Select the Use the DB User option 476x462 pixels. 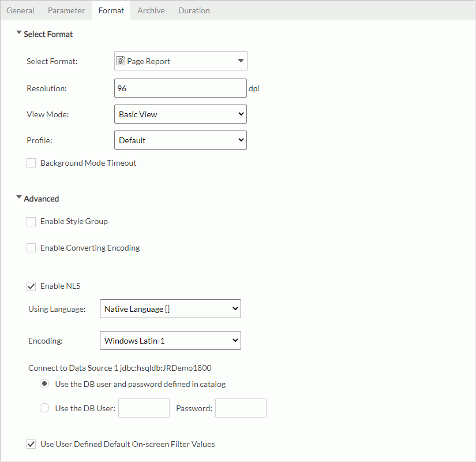44,408
